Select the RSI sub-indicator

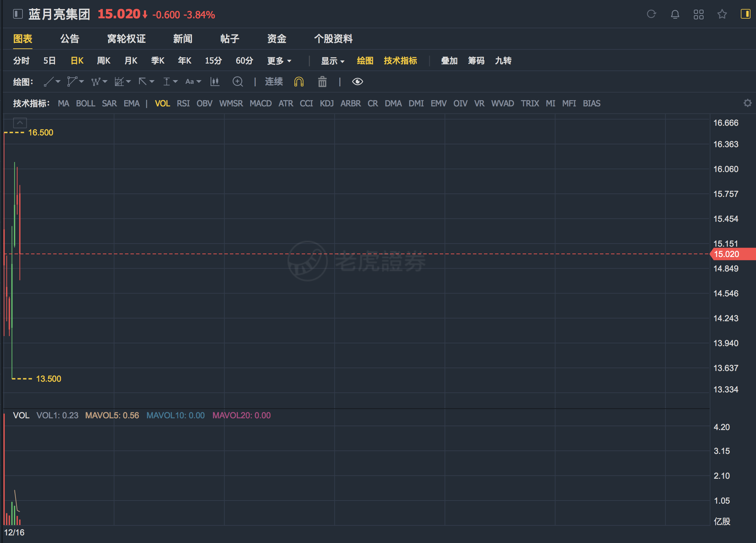tap(183, 103)
